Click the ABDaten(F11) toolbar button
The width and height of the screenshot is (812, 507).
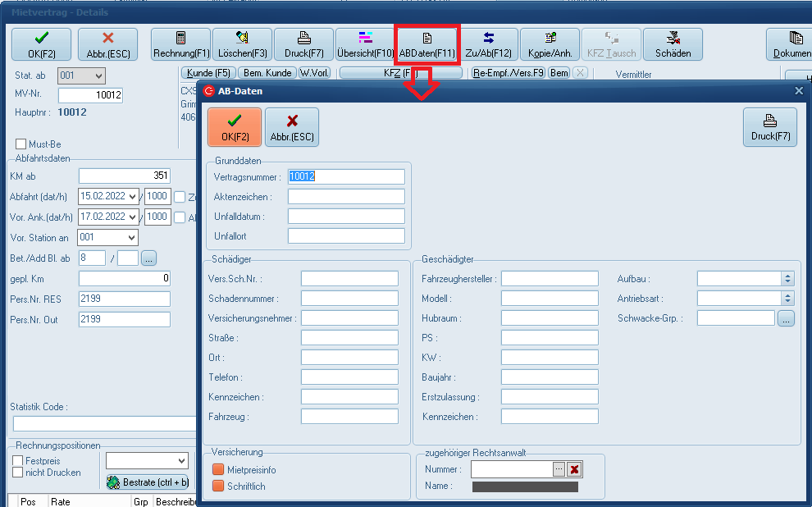[427, 44]
